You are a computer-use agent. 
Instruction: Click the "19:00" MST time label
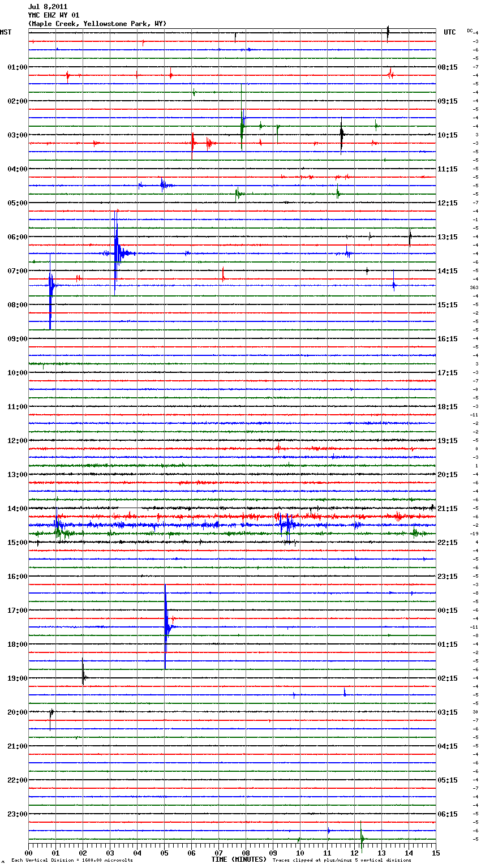point(17,678)
